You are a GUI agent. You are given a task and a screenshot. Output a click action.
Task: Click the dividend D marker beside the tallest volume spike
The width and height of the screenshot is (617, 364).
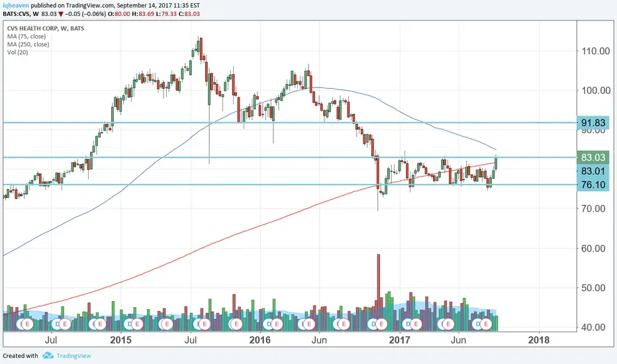pyautogui.click(x=373, y=324)
